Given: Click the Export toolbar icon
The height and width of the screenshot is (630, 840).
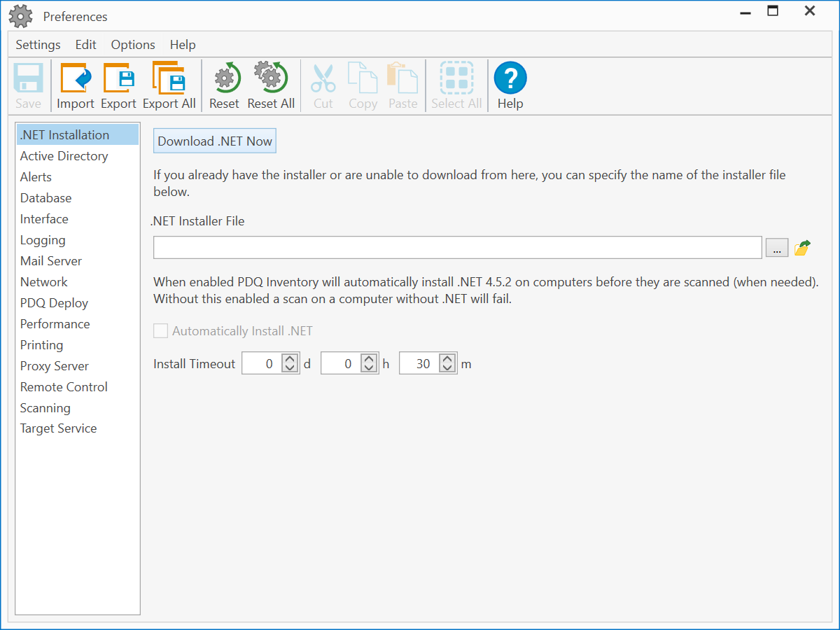Looking at the screenshot, I should click(x=118, y=78).
